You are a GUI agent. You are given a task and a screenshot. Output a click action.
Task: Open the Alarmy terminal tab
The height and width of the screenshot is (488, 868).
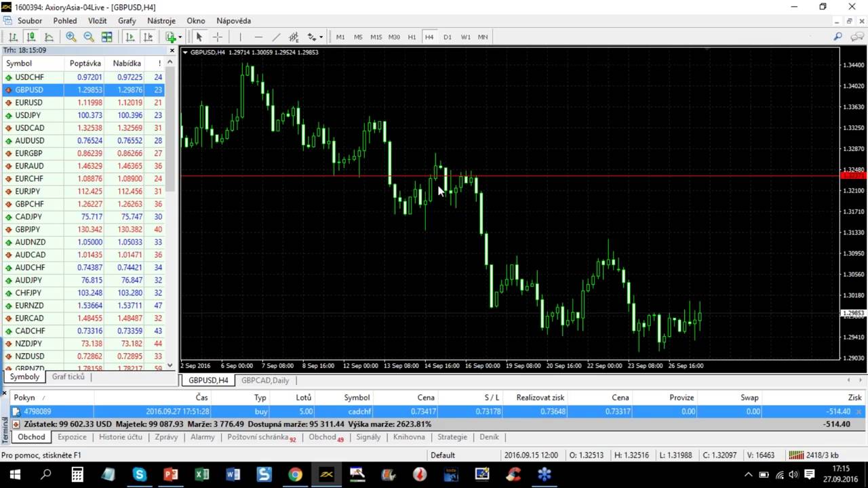[x=202, y=437]
